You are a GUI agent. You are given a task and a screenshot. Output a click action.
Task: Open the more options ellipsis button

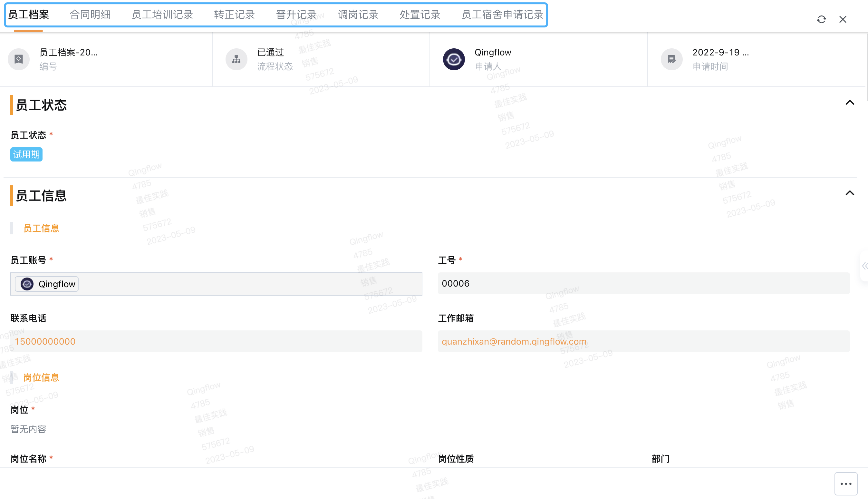[x=846, y=484]
